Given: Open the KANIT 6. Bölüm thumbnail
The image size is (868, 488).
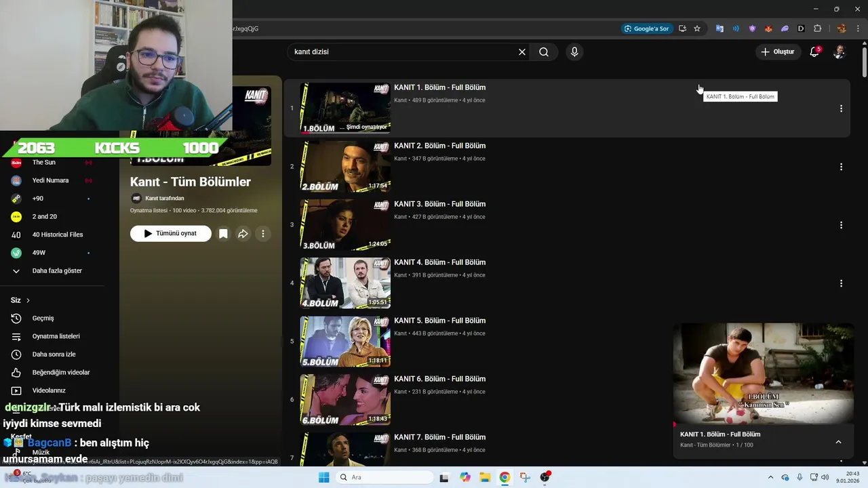Looking at the screenshot, I should pyautogui.click(x=345, y=400).
